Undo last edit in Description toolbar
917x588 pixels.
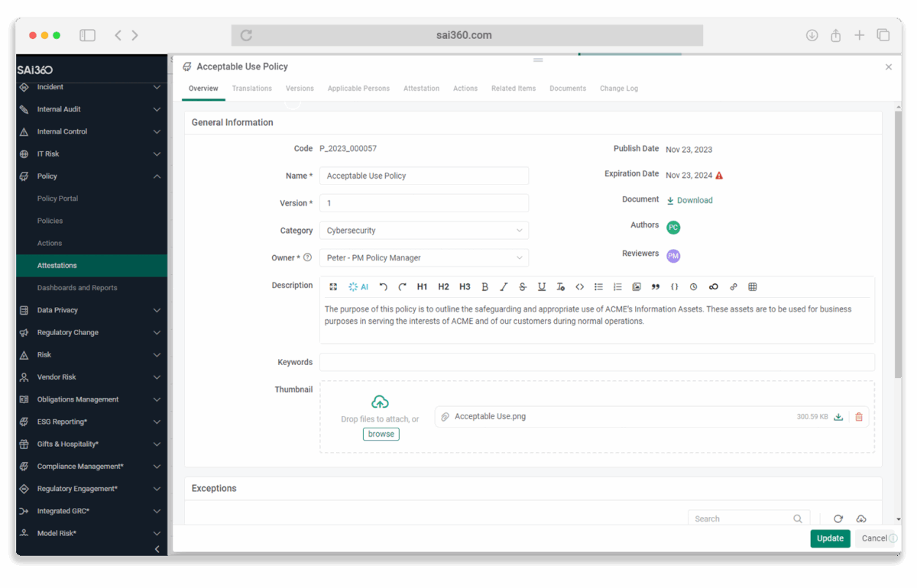pos(384,287)
